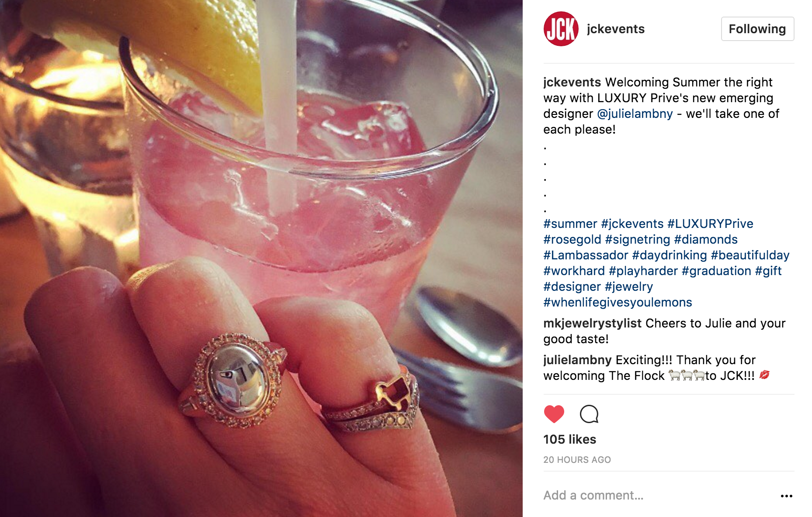Image resolution: width=812 pixels, height=517 pixels.
Task: Open julielambny commenter profile name
Action: [577, 360]
